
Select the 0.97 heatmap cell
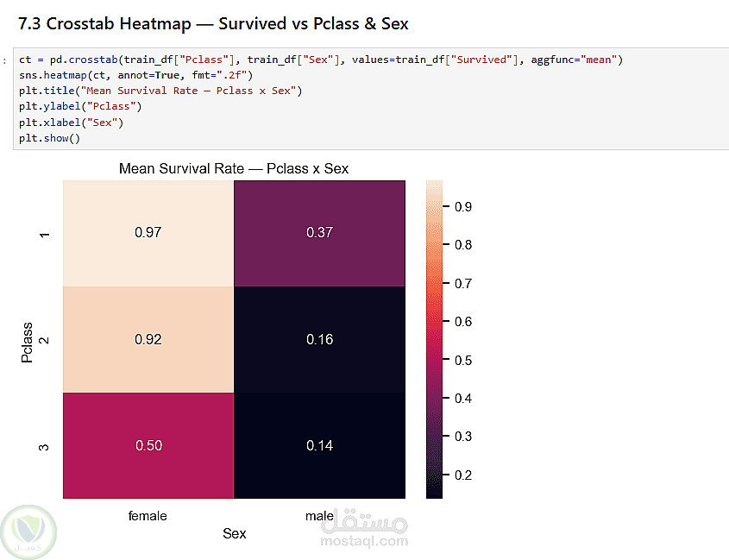(148, 233)
